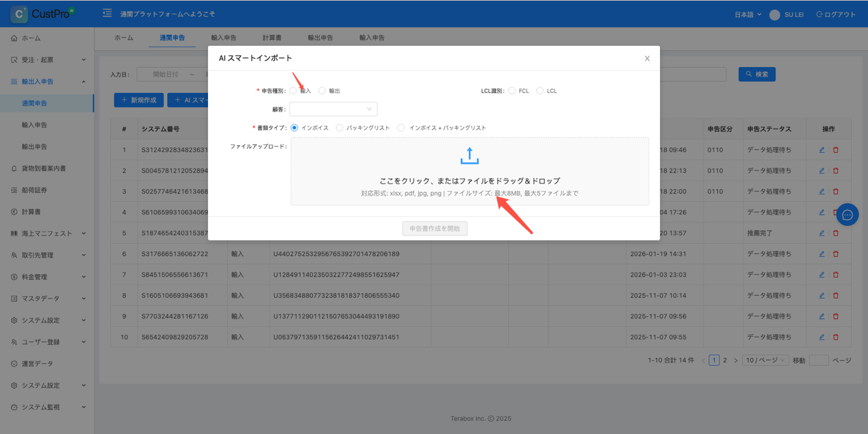Click the 検索 search button

[757, 74]
